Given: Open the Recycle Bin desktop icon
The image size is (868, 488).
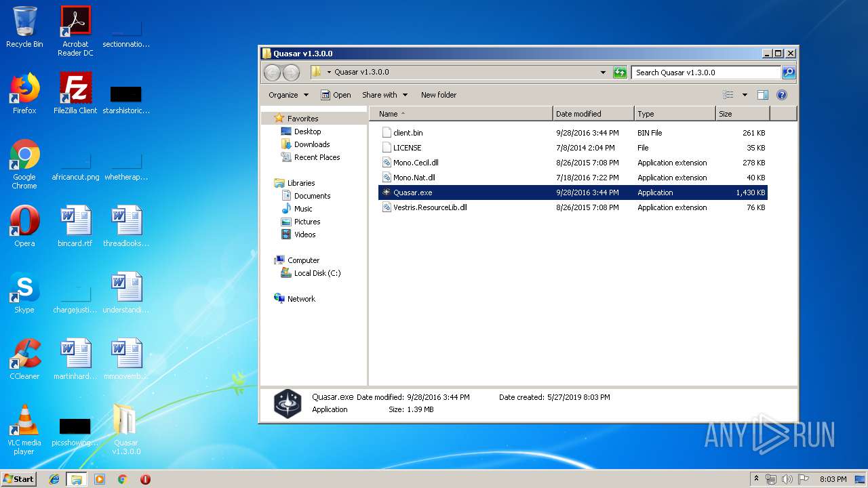Looking at the screenshot, I should [24, 27].
